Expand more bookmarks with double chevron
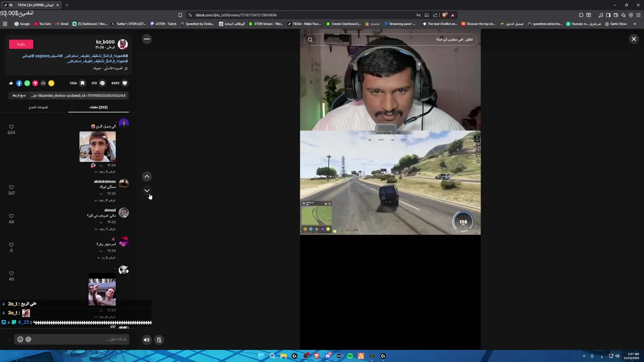This screenshot has width=644, height=362. 635,24
